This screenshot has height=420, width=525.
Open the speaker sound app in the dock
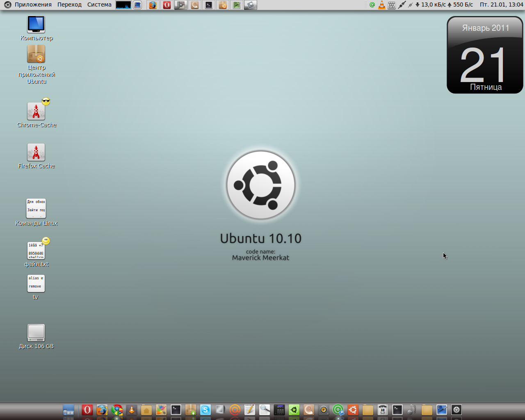click(324, 410)
